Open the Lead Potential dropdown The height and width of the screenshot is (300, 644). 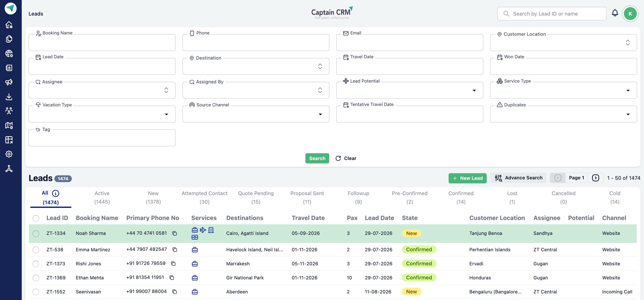410,90
